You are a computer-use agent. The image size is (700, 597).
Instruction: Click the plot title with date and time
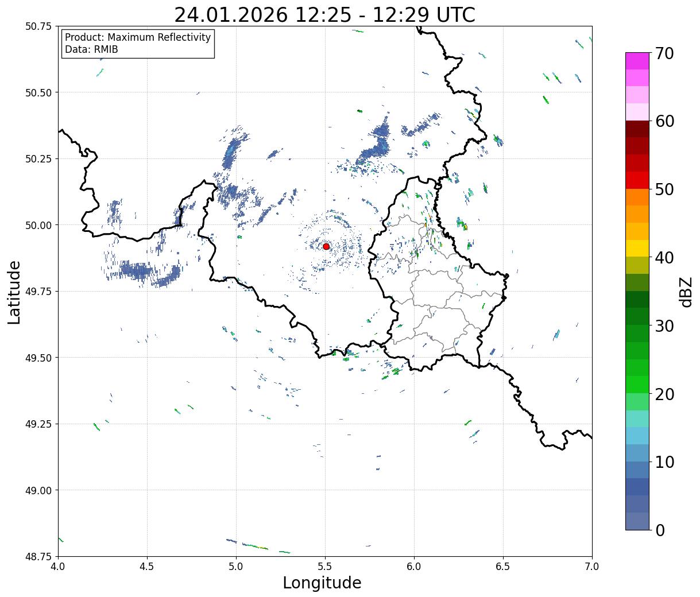pyautogui.click(x=325, y=14)
